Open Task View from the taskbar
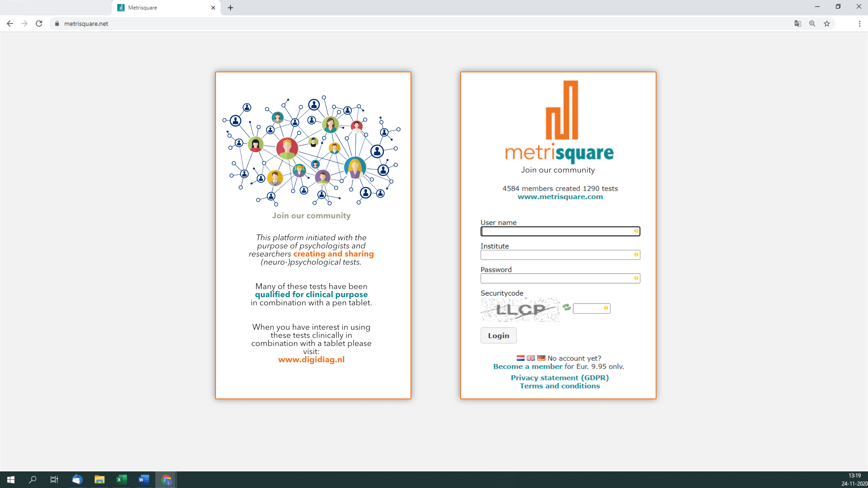The height and width of the screenshot is (488, 868). point(54,480)
